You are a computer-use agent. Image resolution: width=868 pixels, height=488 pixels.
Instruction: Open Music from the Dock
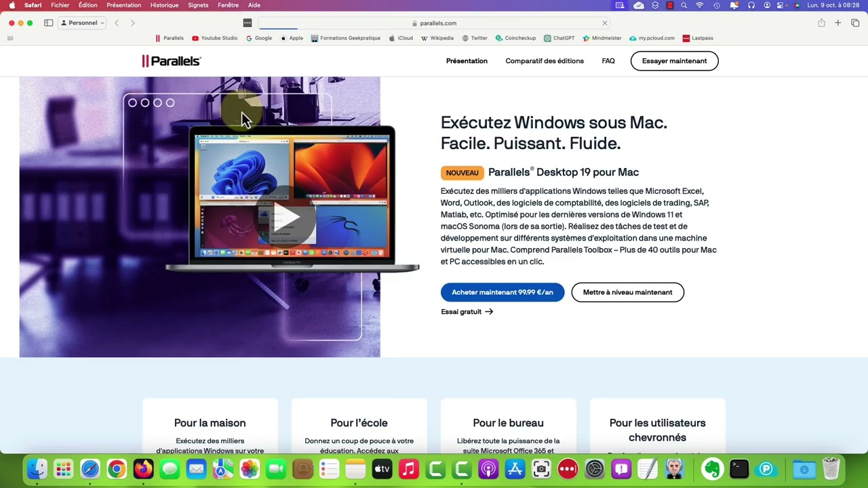point(409,469)
